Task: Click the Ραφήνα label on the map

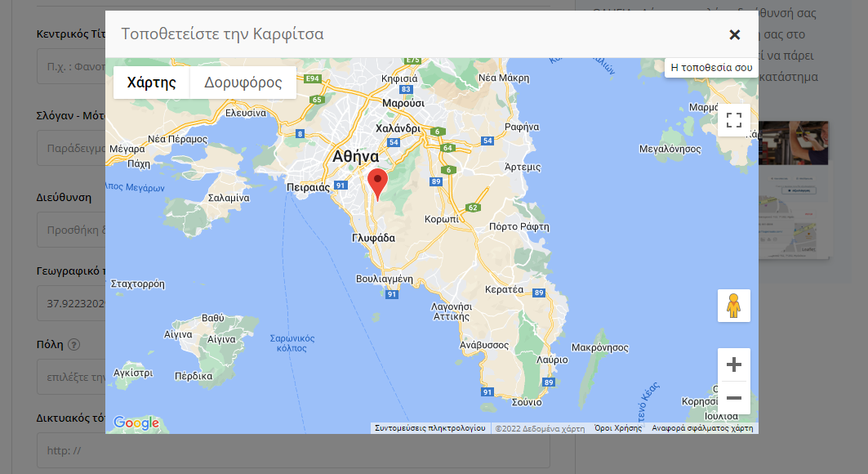Action: [x=522, y=127]
